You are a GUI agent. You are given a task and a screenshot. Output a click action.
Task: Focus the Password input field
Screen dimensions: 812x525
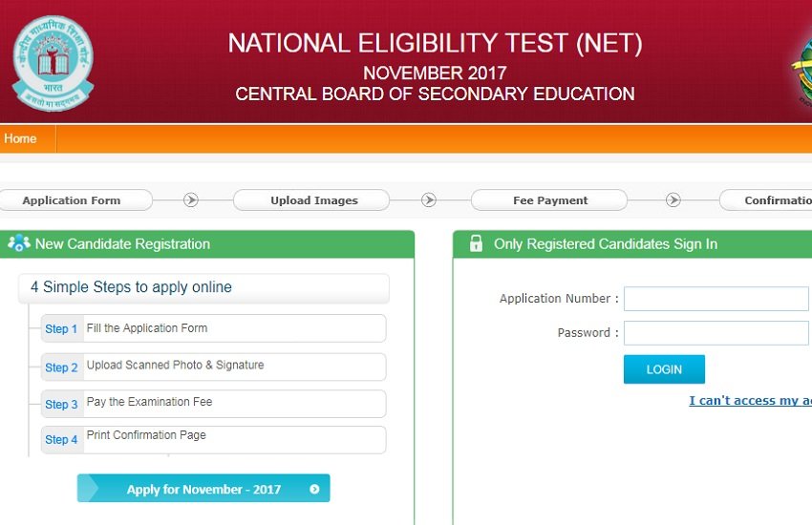716,333
